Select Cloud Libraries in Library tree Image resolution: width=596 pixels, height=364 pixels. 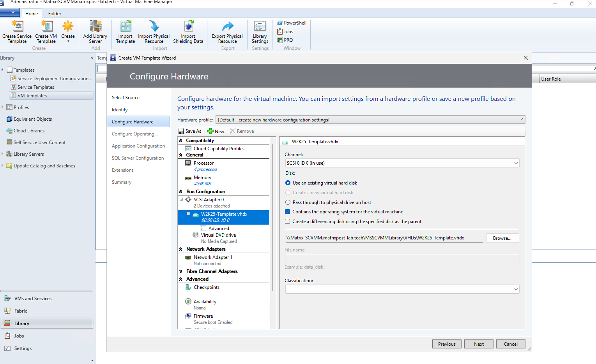[x=29, y=131]
